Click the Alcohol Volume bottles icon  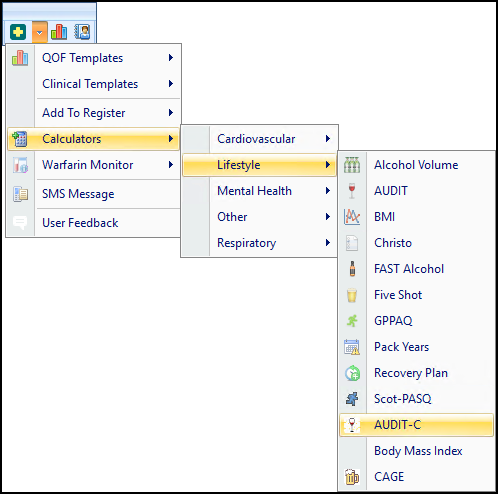(352, 165)
